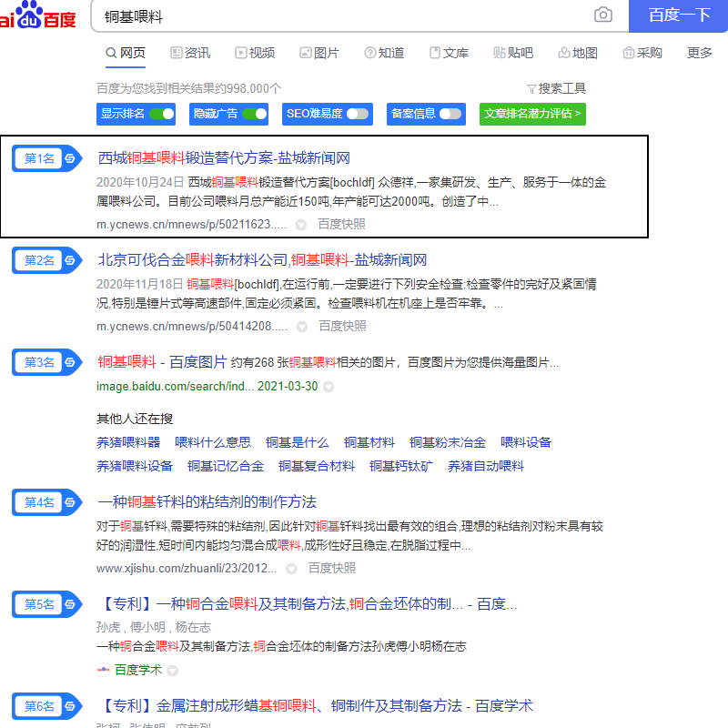
Task: Search related term 铜基材料
Action: tap(369, 442)
